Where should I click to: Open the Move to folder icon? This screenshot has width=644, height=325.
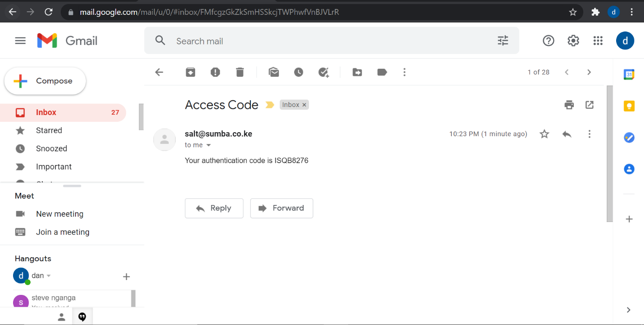pos(357,72)
